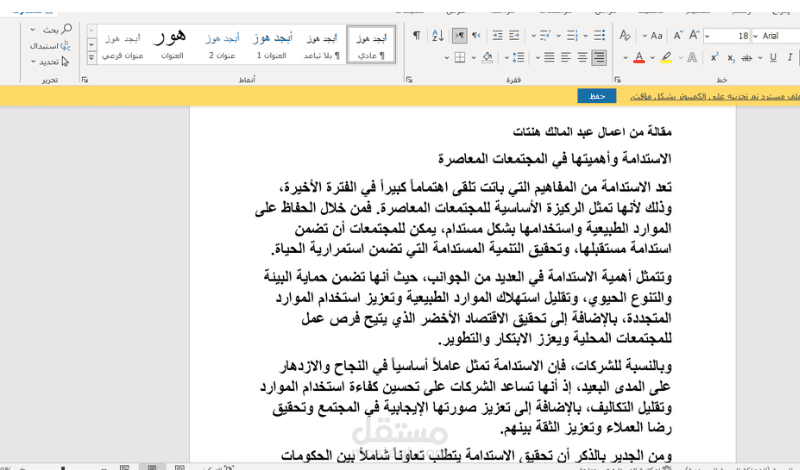Set right-to-left text direction
Viewport: 800px width, 470px height.
[x=459, y=35]
